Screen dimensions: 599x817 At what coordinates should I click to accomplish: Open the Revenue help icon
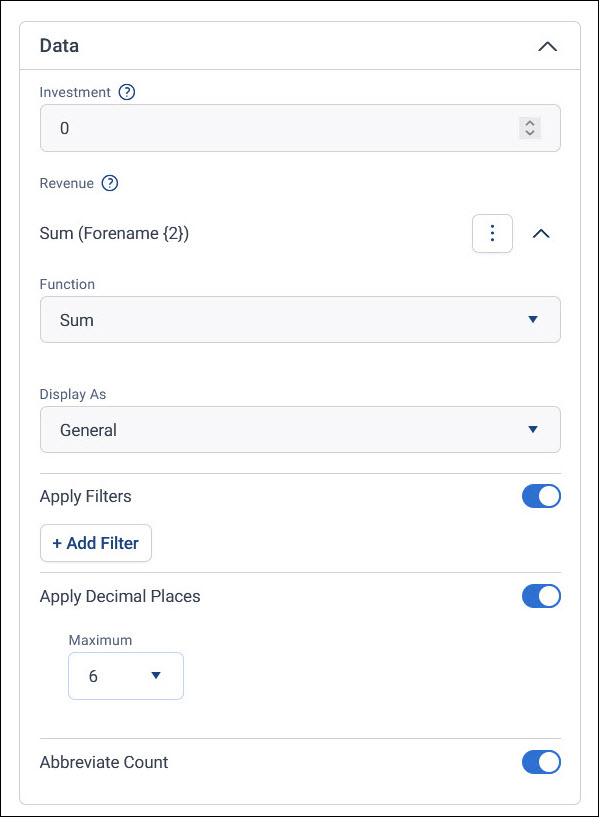click(110, 183)
